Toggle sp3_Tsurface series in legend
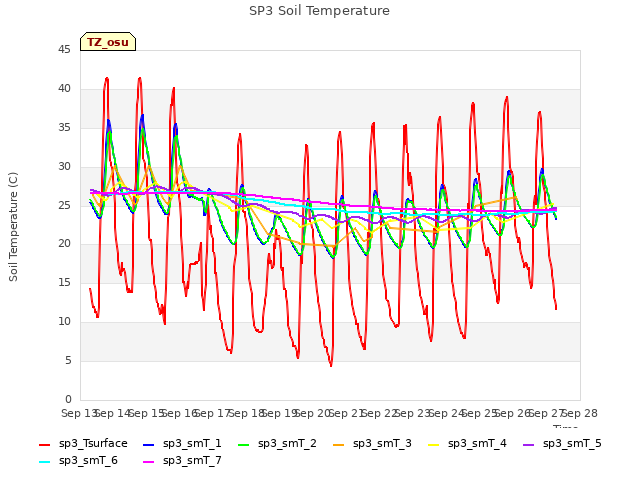This screenshot has height=480, width=640. pos(83,444)
